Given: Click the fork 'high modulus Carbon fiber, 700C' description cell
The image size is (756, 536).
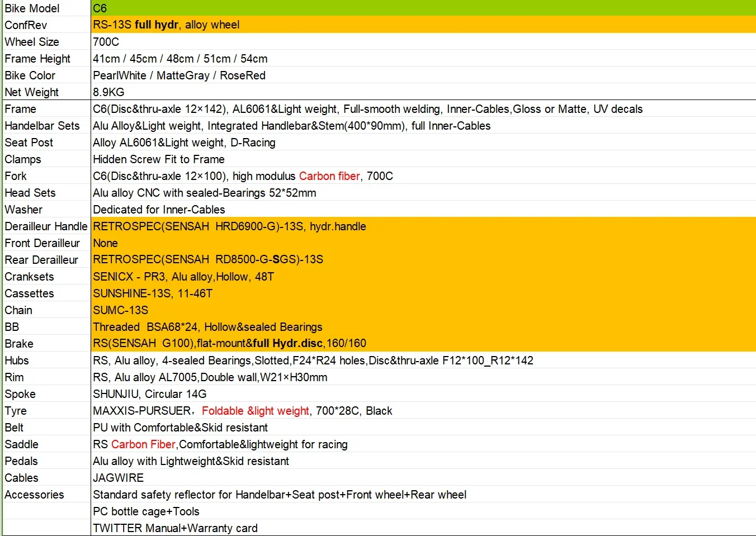Looking at the screenshot, I should (423, 175).
